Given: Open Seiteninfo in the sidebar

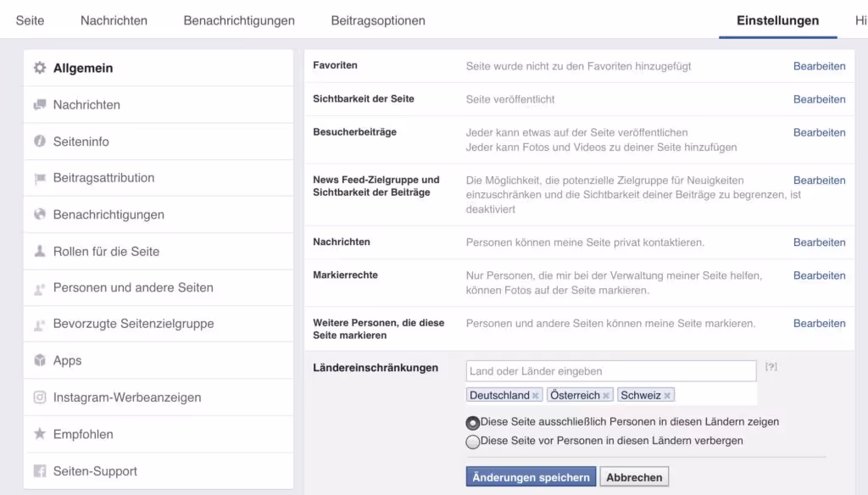Looking at the screenshot, I should point(159,142).
